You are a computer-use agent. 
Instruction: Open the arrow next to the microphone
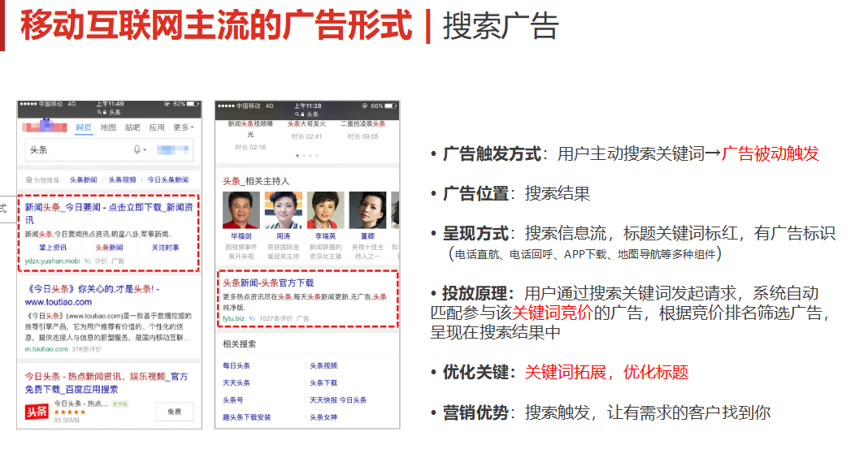tap(145, 150)
